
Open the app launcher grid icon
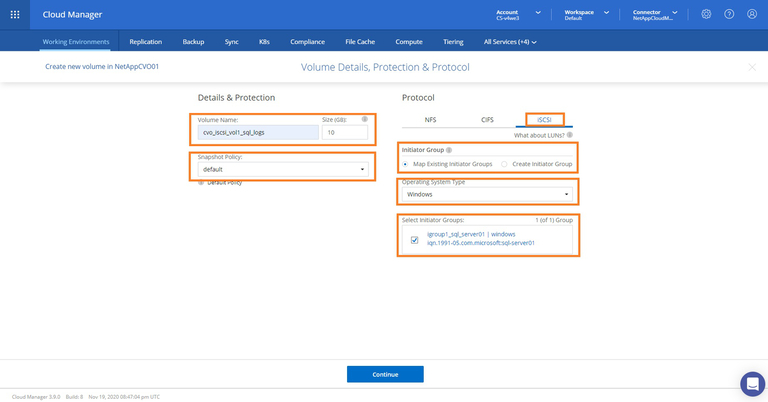click(14, 14)
